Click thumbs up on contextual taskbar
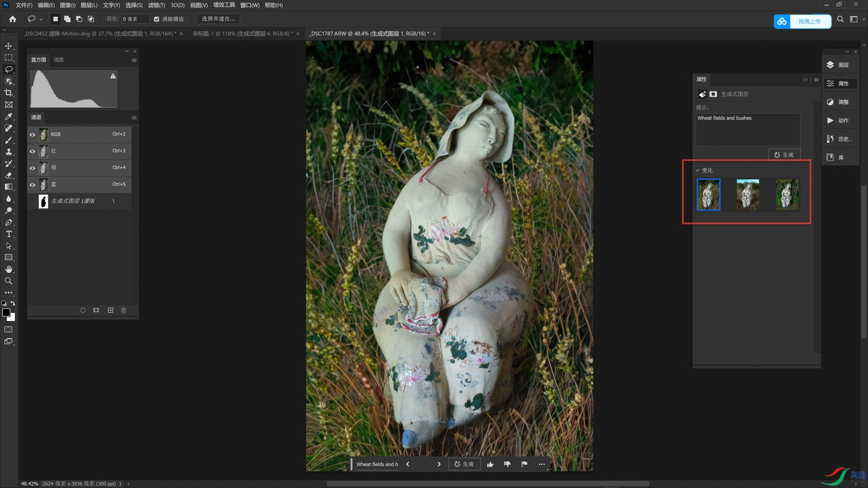Viewport: 868px width, 488px height. click(x=490, y=464)
